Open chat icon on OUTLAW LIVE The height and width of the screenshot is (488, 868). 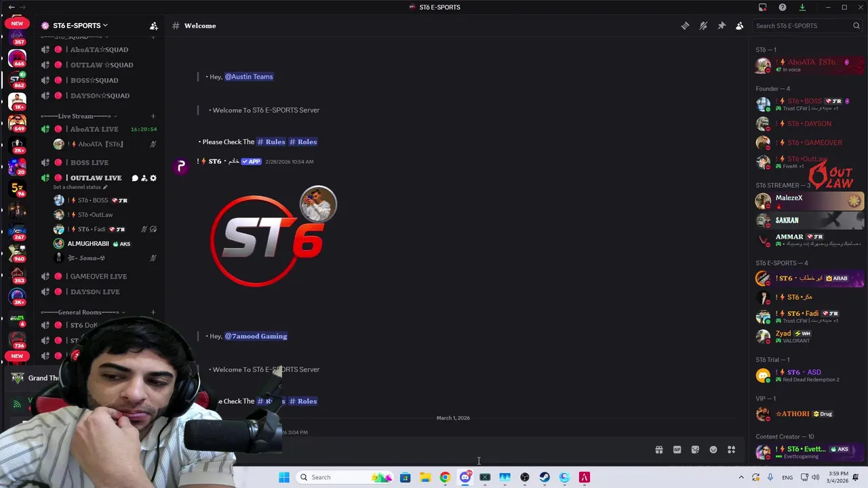coord(135,178)
